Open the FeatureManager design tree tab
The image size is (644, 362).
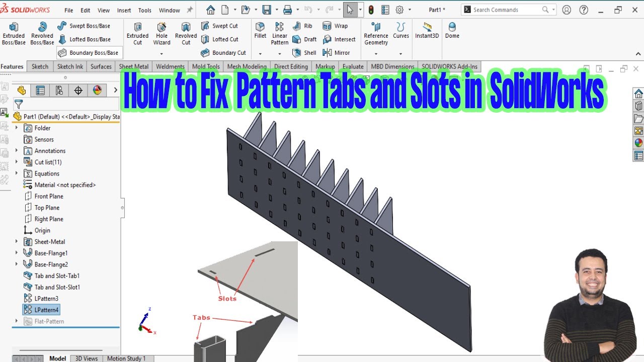coord(21,90)
